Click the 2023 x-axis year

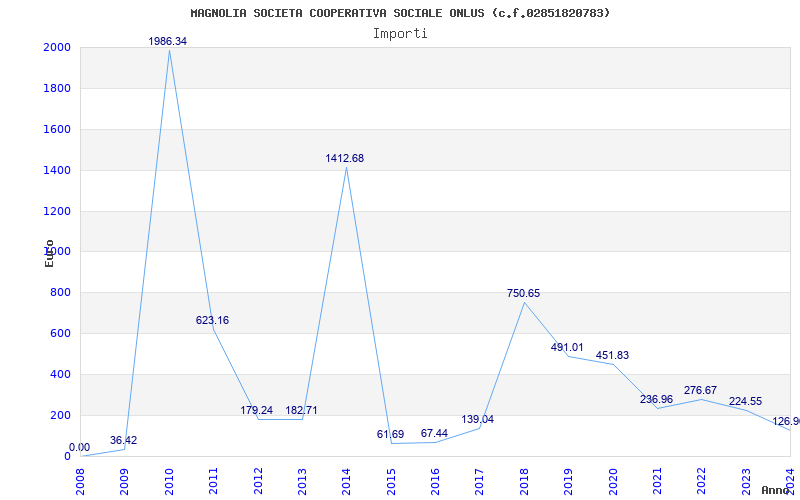pyautogui.click(x=746, y=481)
